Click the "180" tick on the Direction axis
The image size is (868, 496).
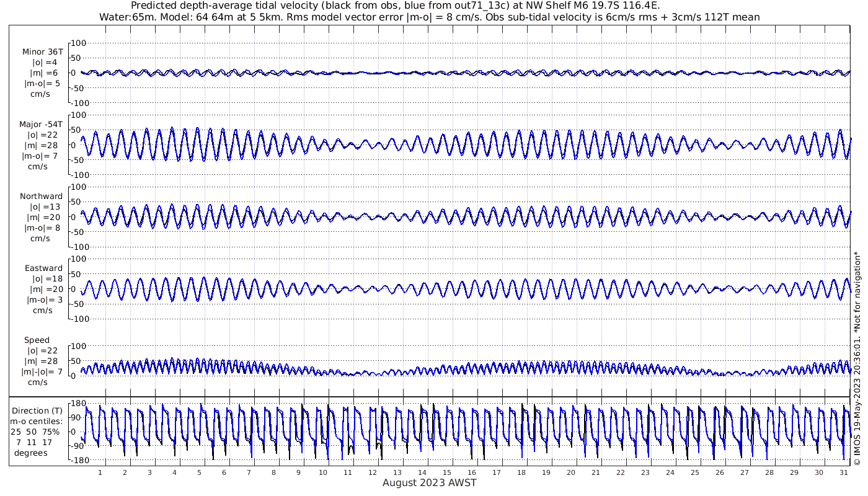point(78,404)
